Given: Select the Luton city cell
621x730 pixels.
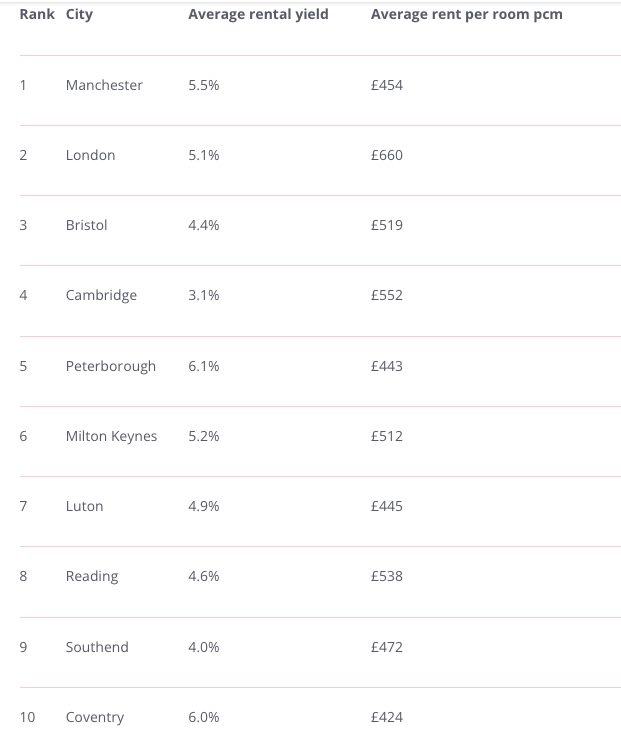Looking at the screenshot, I should [84, 506].
